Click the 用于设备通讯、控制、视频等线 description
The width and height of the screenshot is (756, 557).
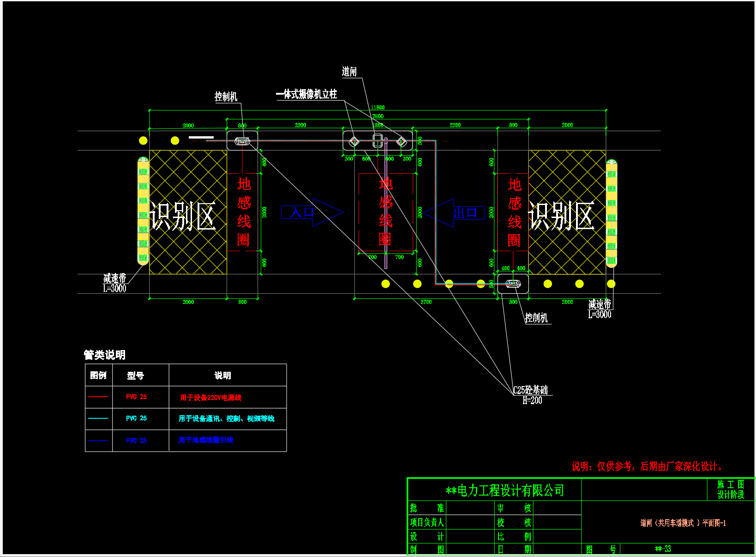[x=227, y=418]
